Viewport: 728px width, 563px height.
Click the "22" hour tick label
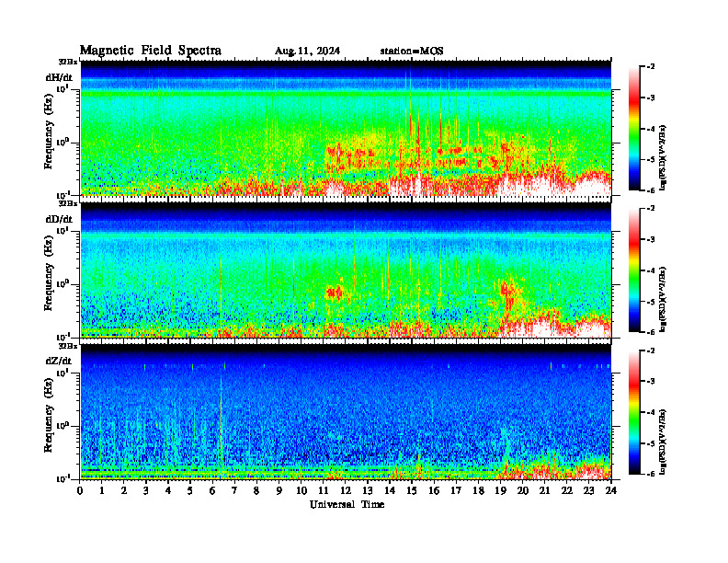567,491
